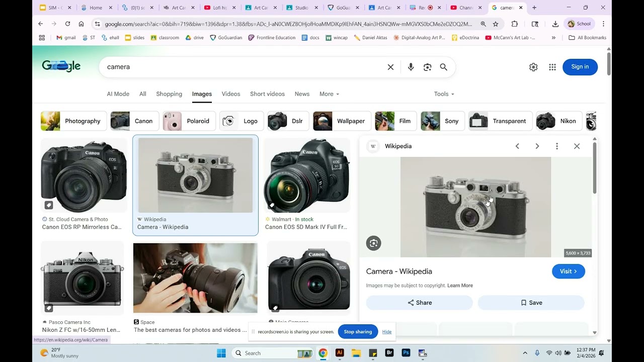Show hidden system tray icons

click(525, 353)
